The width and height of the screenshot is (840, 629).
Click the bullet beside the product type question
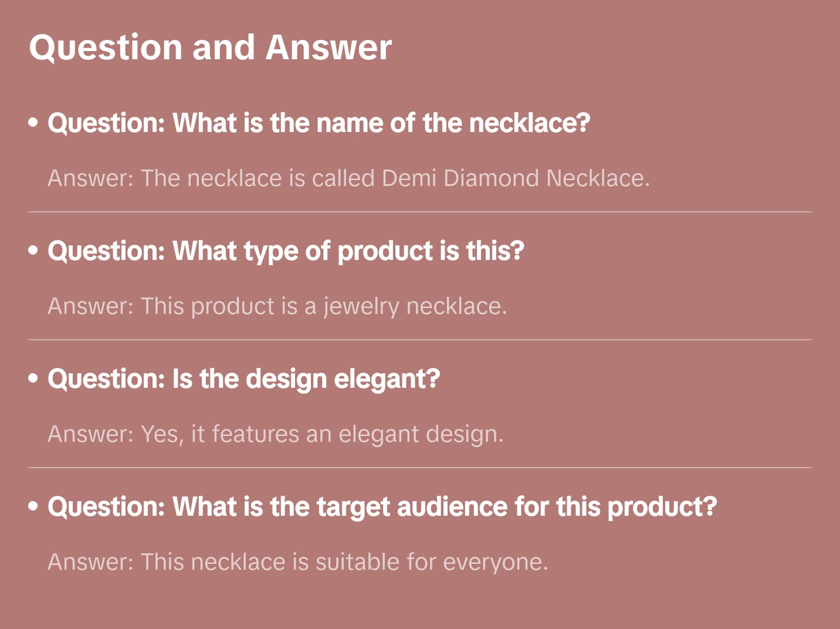[x=33, y=251]
